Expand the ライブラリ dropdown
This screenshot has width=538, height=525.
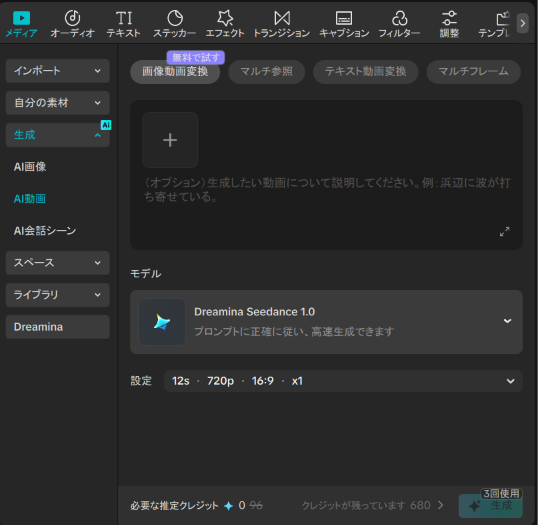[58, 295]
